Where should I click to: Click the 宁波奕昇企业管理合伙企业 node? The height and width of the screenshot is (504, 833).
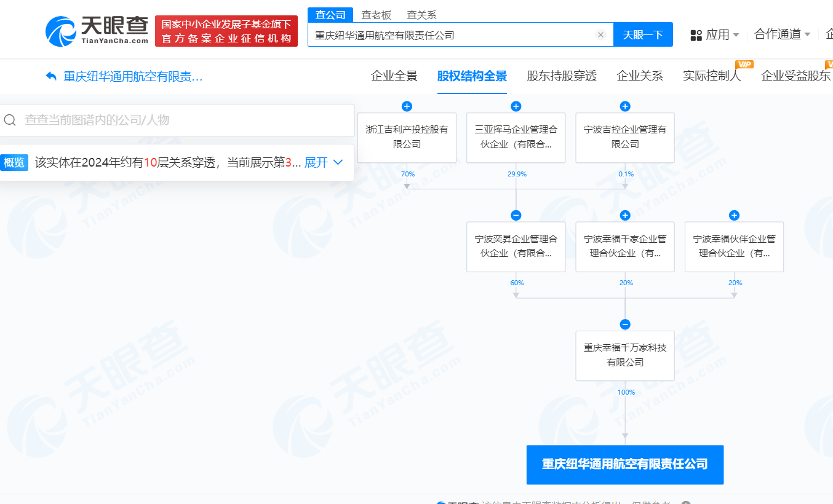point(516,246)
